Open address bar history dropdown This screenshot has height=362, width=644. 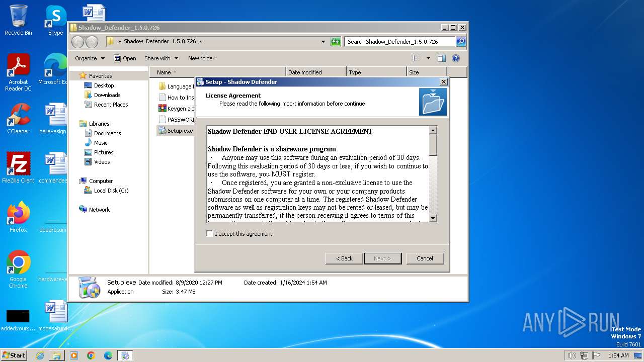point(323,42)
